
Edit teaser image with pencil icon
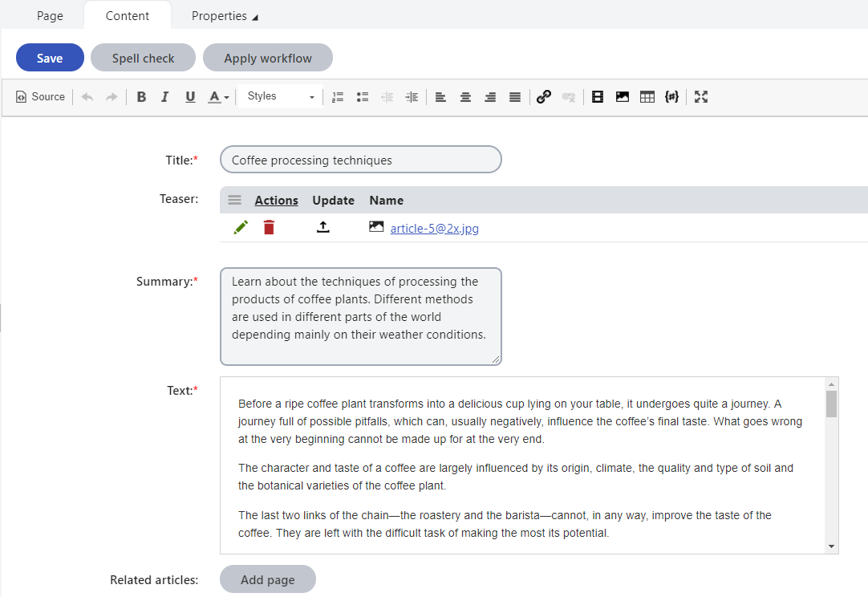241,228
